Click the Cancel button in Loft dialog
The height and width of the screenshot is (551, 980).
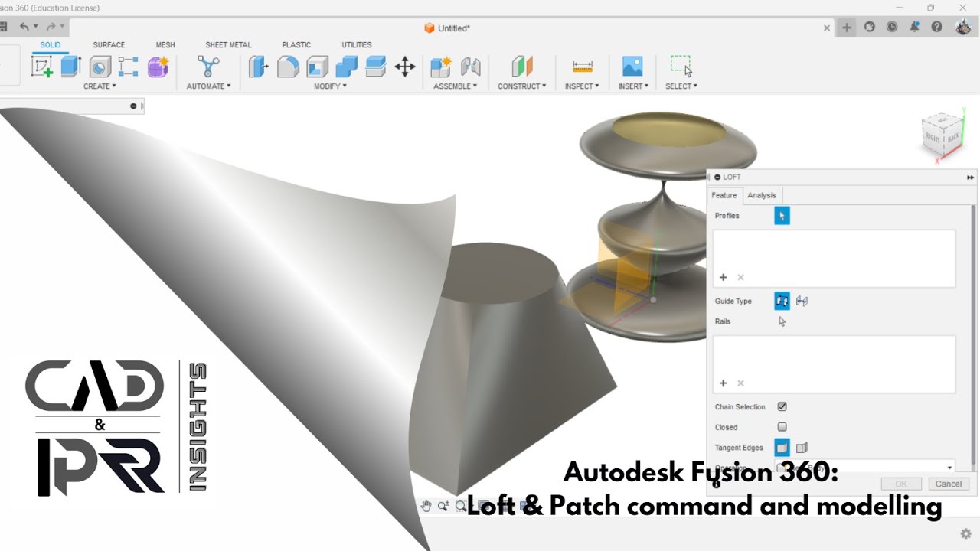tap(949, 484)
